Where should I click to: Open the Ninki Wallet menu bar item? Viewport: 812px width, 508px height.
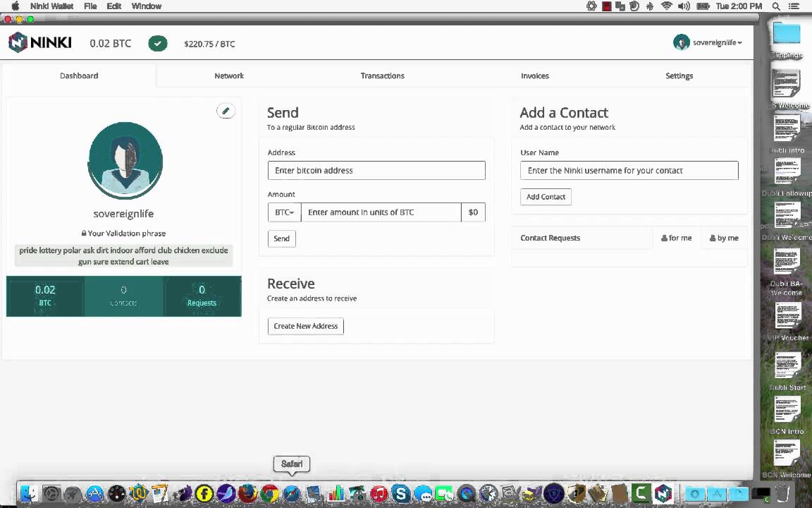[x=51, y=6]
